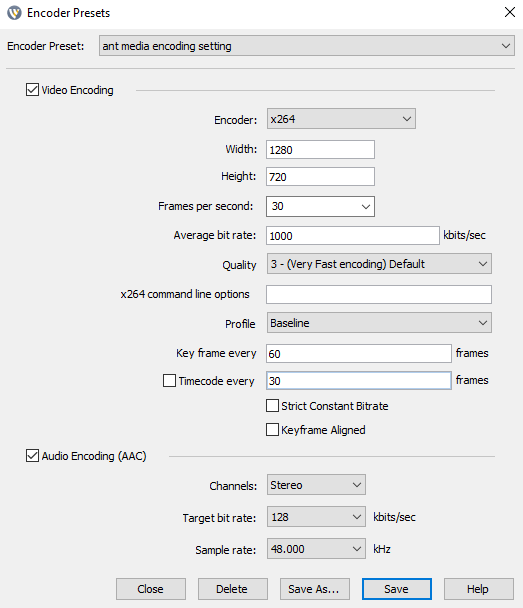Screen dimensions: 523x608
Task: Click the x264 command line options field
Action: (x=379, y=294)
